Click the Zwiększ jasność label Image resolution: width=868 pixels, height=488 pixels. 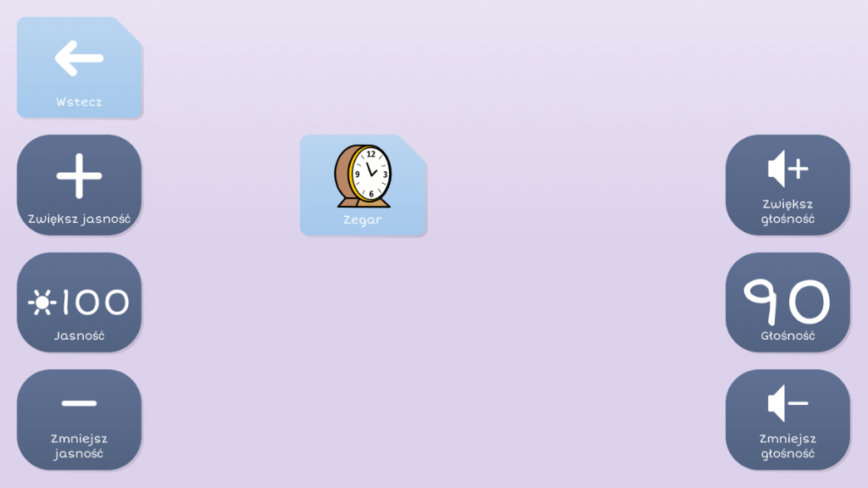pos(79,219)
